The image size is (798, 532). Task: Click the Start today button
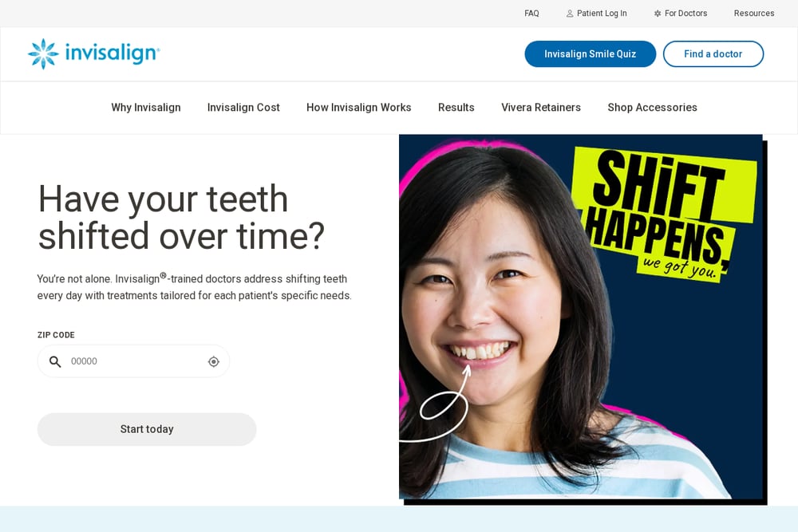(x=147, y=429)
